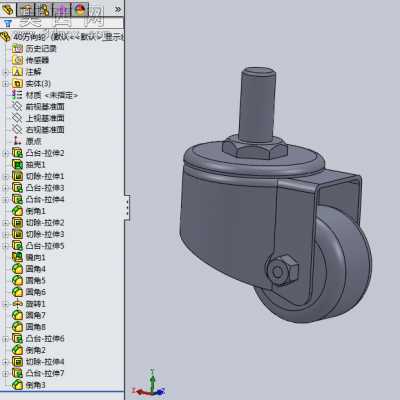Select the axle hex bolt on the bracket

point(282,271)
